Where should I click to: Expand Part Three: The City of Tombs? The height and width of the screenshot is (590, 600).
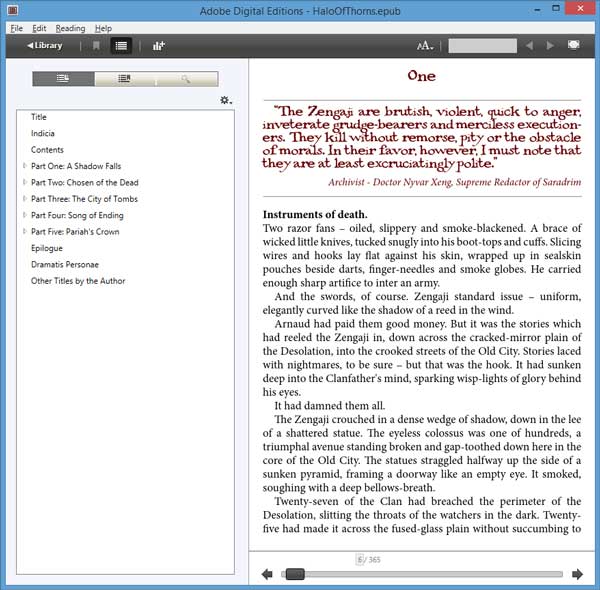(x=24, y=199)
